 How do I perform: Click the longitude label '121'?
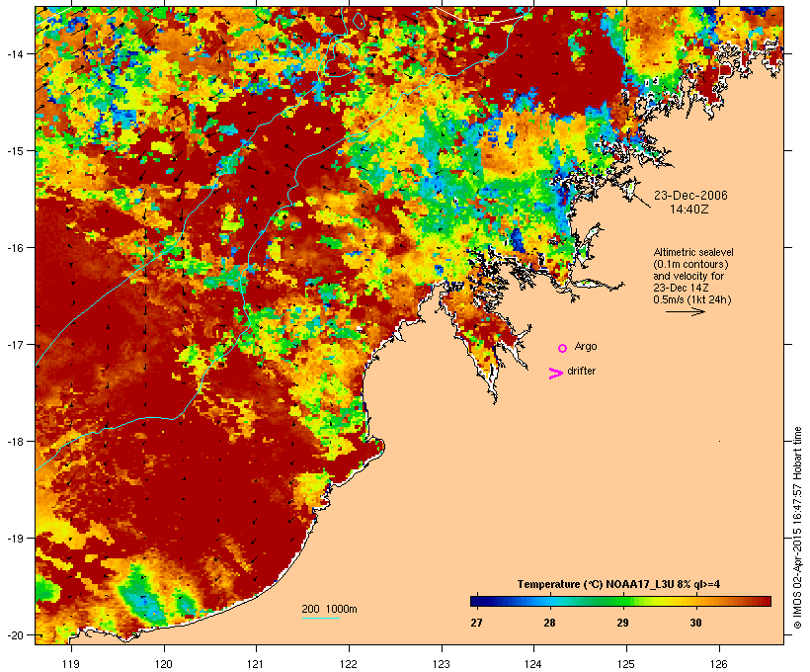256,664
